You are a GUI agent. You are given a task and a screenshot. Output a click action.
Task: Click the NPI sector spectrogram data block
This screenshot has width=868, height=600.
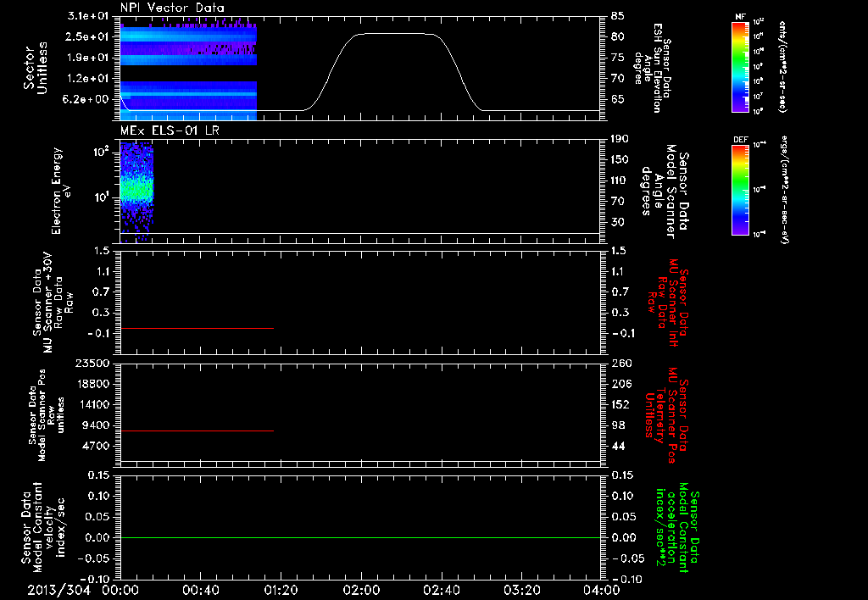coord(188,71)
